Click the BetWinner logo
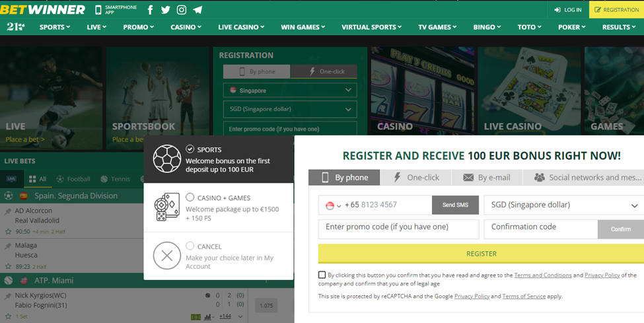Screen dimensions: 644x323 tap(43, 9)
